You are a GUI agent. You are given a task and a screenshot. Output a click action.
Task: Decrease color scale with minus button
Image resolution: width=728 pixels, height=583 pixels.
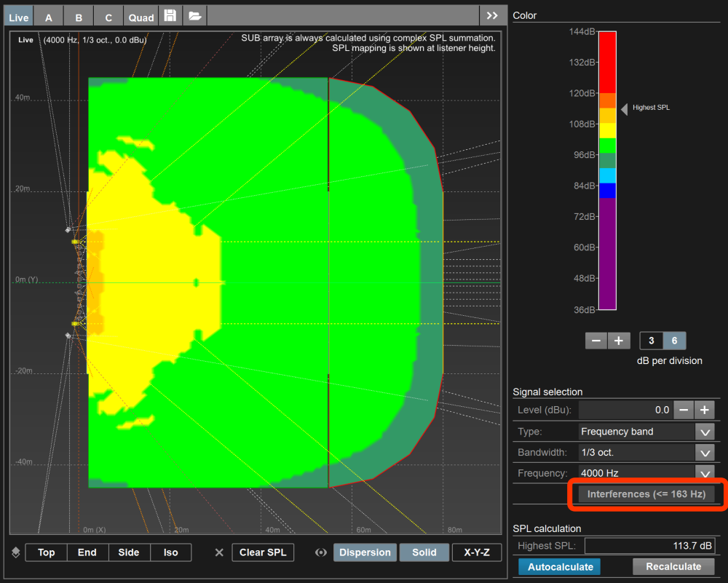click(596, 341)
